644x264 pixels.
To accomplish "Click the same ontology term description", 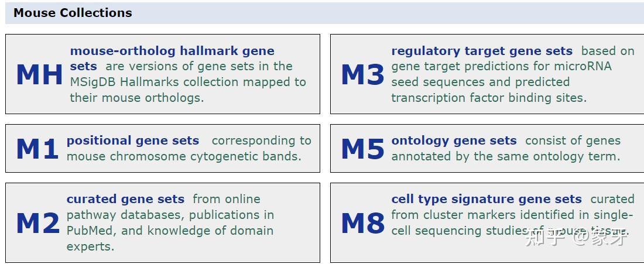I will [505, 156].
